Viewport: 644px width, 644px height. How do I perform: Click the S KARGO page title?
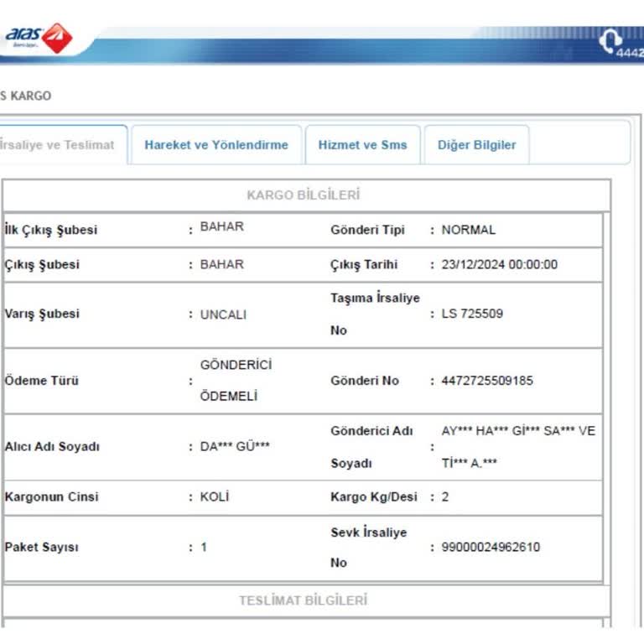[25, 96]
